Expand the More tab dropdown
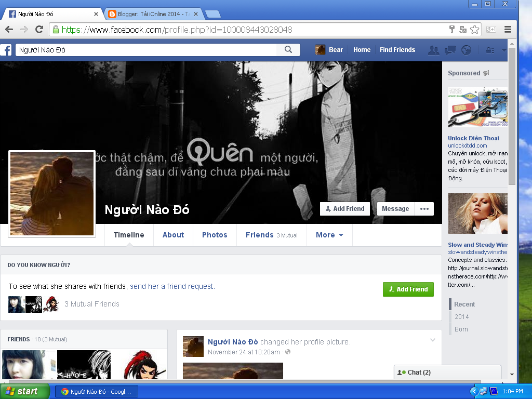The image size is (532, 399). click(329, 235)
